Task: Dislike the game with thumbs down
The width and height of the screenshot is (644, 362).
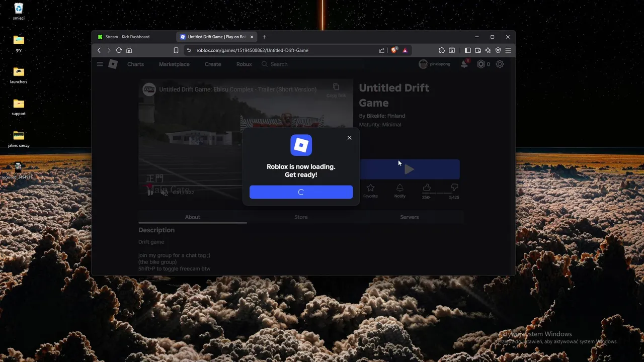Action: pyautogui.click(x=454, y=188)
